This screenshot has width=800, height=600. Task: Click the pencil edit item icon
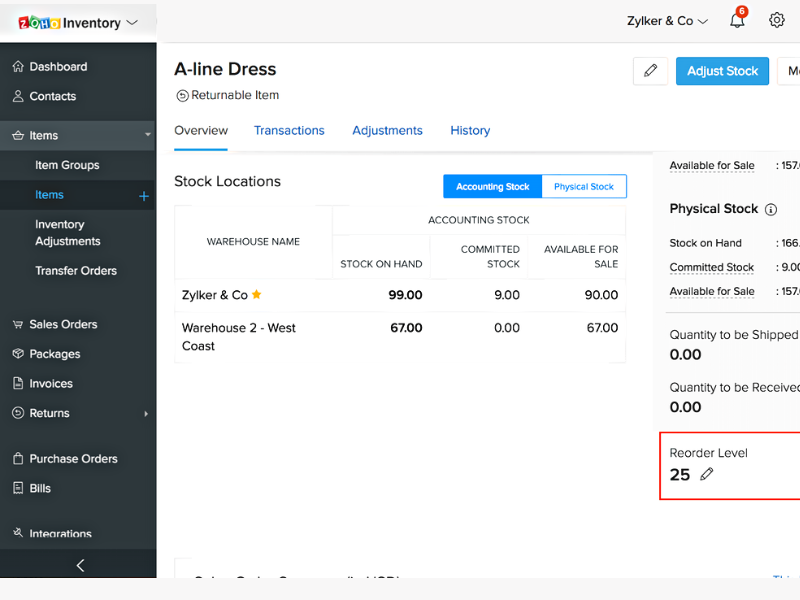click(x=650, y=71)
